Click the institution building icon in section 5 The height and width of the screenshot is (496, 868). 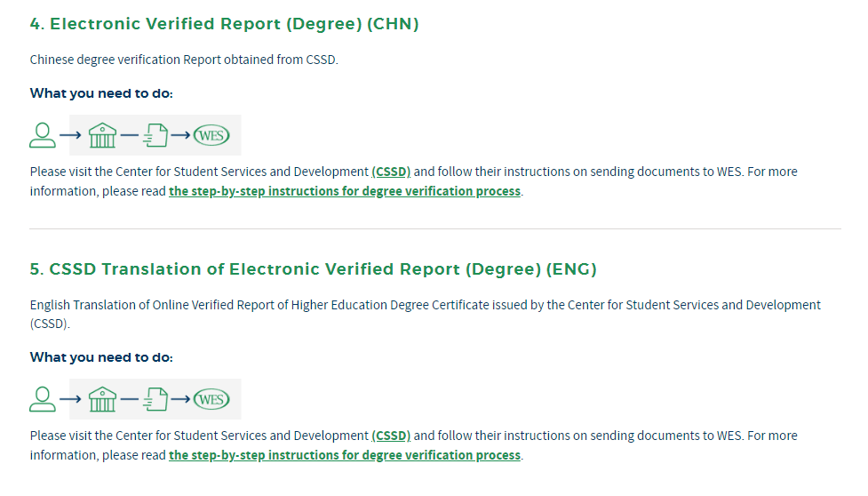click(102, 399)
